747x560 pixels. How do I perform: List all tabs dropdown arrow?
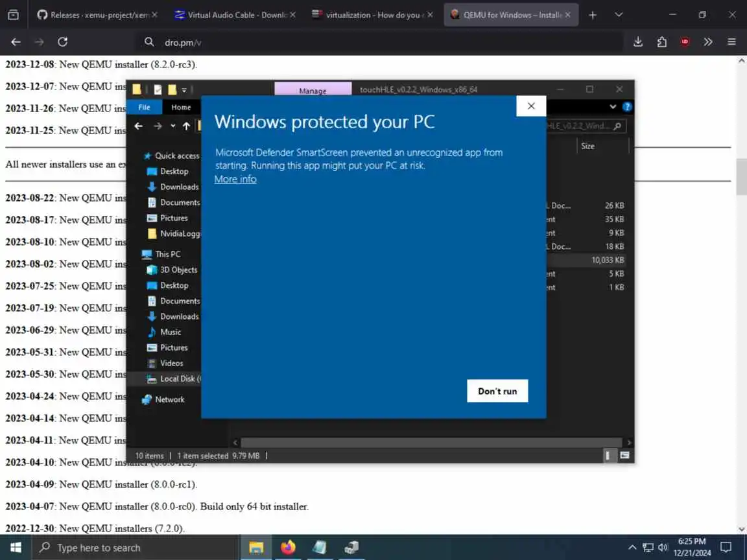pyautogui.click(x=619, y=16)
